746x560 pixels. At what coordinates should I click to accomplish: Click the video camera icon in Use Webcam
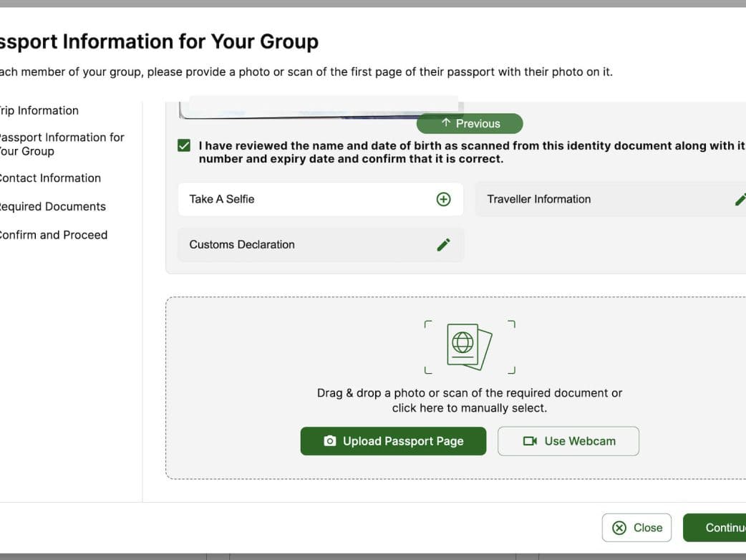530,441
